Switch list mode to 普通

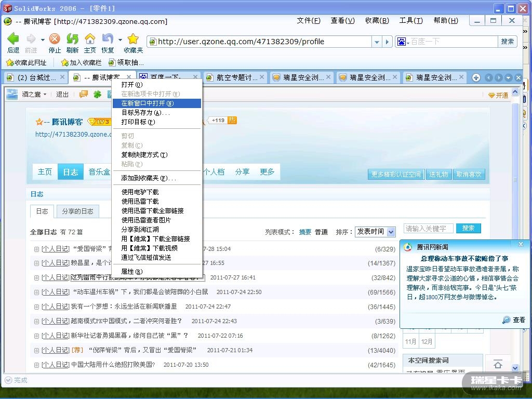(x=321, y=232)
